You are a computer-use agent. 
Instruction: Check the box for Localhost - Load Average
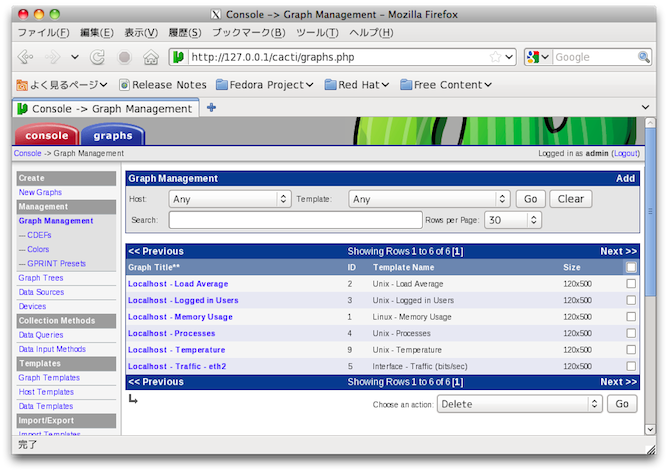click(x=630, y=284)
